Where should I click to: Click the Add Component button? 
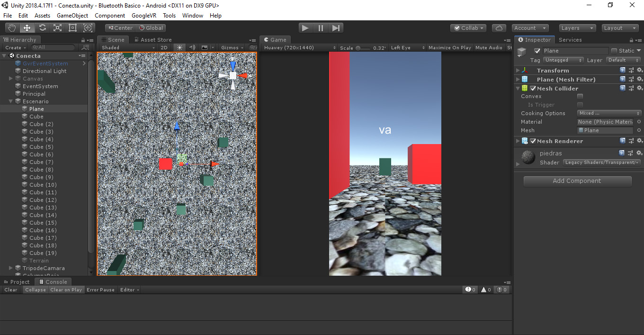[x=577, y=181]
